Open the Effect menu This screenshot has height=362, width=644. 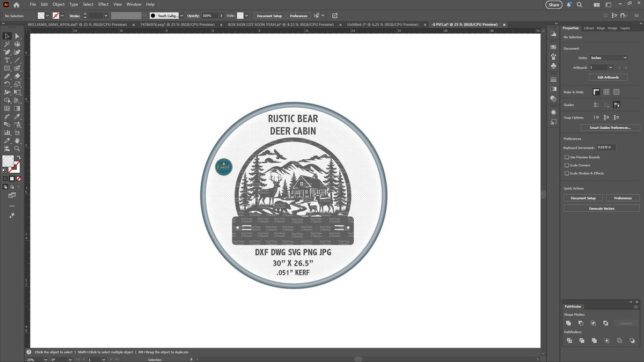tap(103, 4)
